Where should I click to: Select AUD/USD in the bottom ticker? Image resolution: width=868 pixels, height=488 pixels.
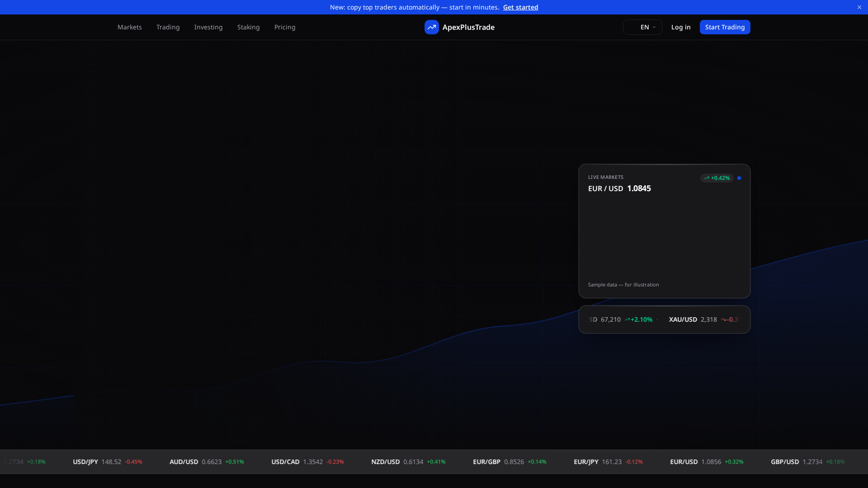(184, 462)
